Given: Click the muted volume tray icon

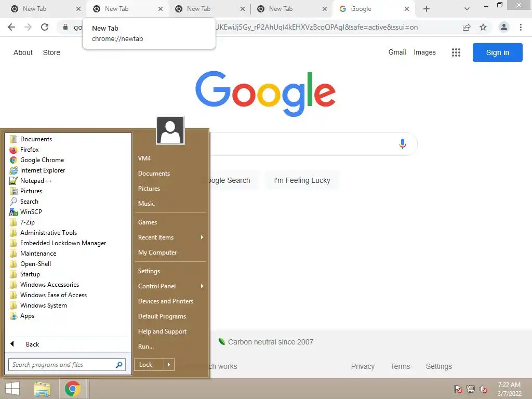Looking at the screenshot, I should 483,389.
